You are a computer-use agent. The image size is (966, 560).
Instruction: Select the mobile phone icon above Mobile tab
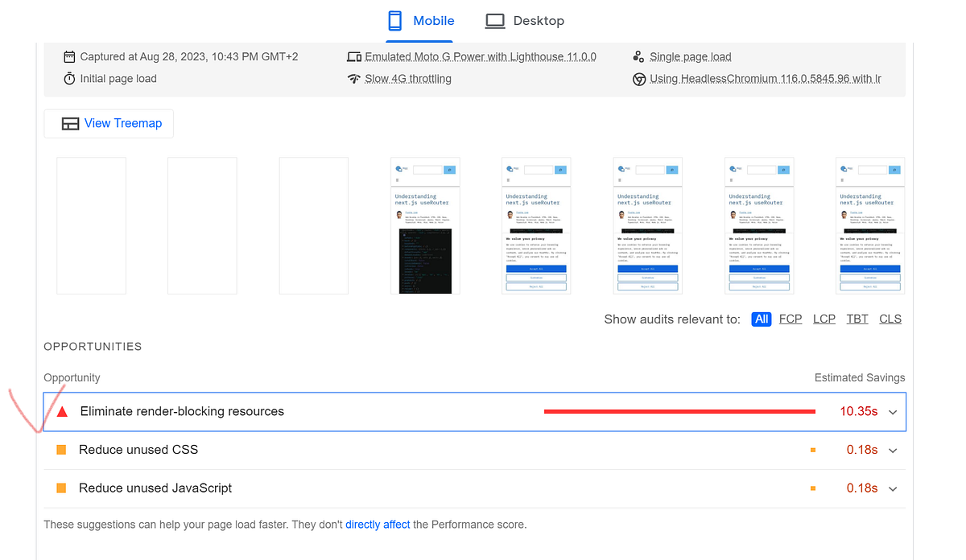point(394,20)
